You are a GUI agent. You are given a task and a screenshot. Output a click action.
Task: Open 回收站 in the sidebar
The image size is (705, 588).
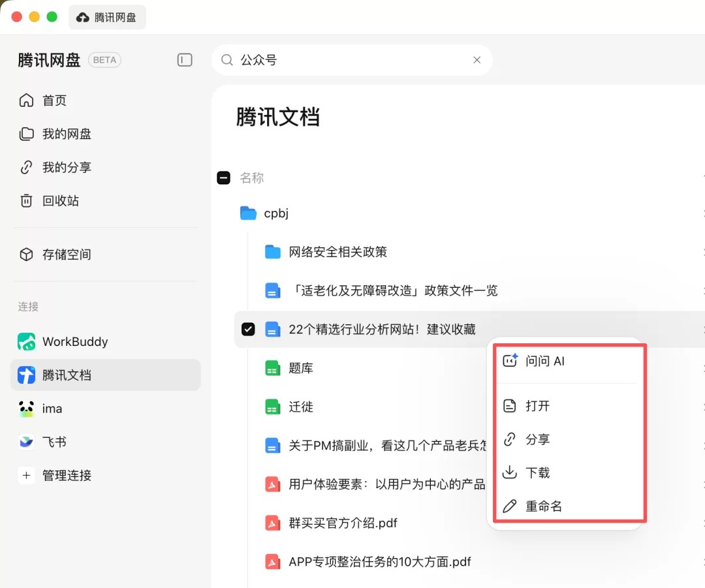point(61,200)
